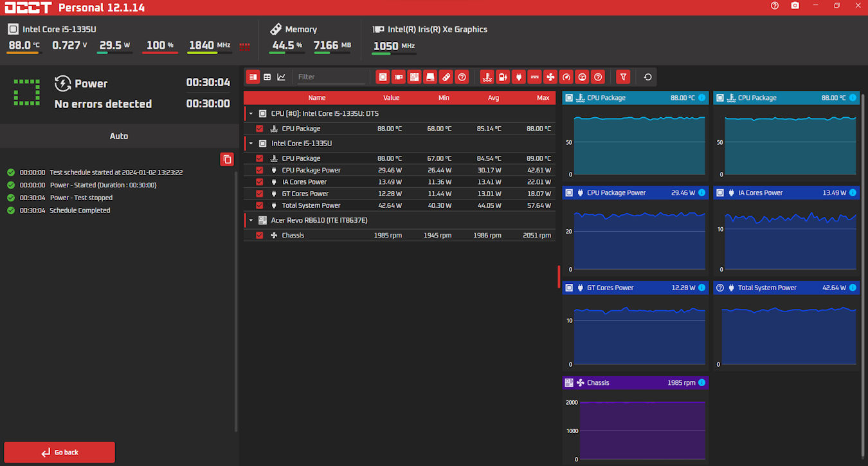This screenshot has height=466, width=868.
Task: Toggle the GPU sensor filter icon
Action: coord(399,77)
